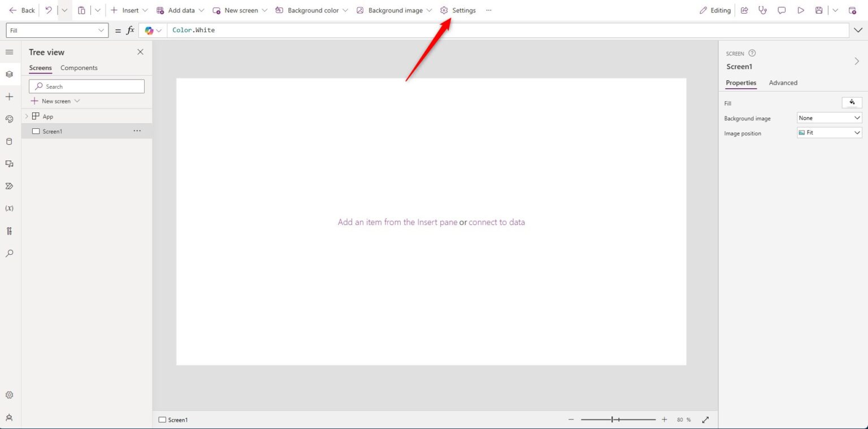This screenshot has width=868, height=429.
Task: Switch to the Advanced tab
Action: 783,83
